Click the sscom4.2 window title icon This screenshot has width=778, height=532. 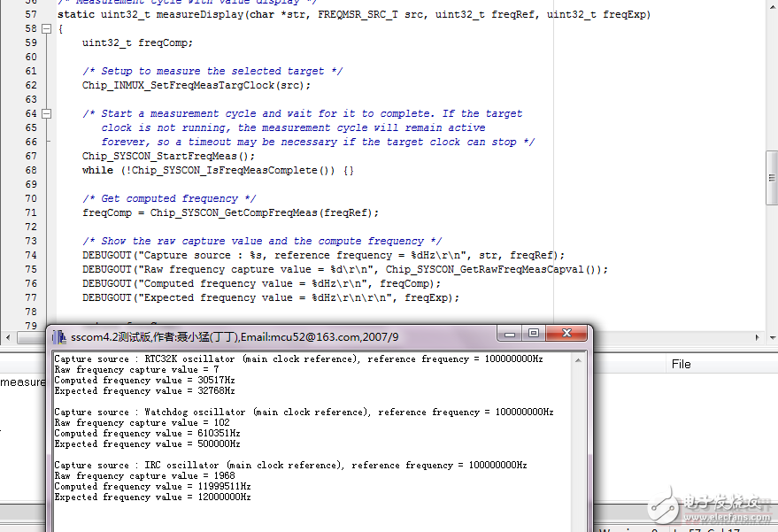coord(58,336)
